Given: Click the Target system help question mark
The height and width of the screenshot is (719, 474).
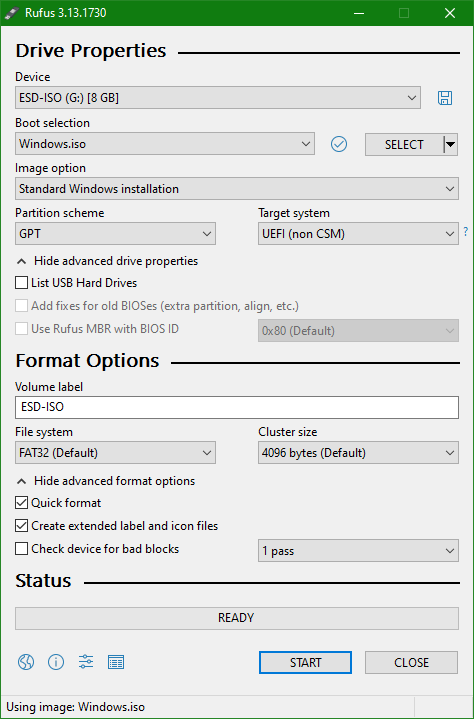Looking at the screenshot, I should 466,232.
